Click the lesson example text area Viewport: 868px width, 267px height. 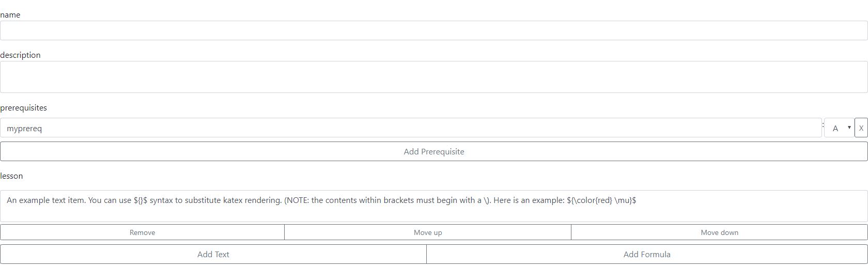[433, 206]
